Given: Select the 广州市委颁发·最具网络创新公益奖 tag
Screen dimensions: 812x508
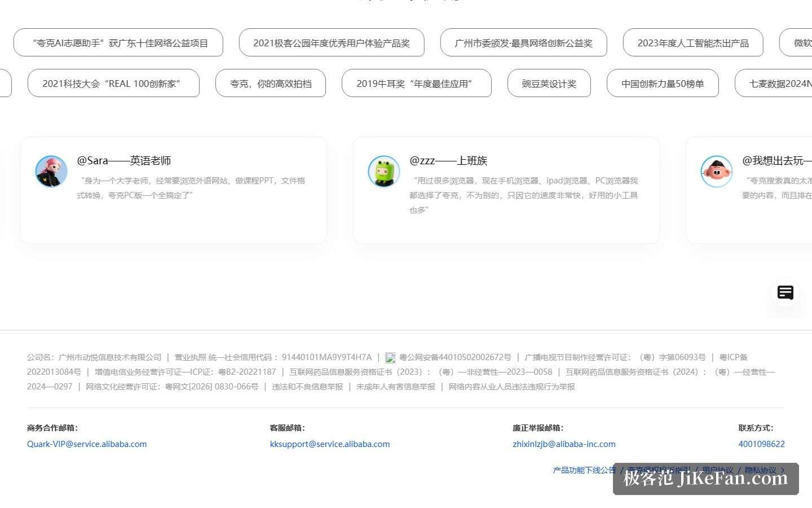Looking at the screenshot, I should pos(524,43).
